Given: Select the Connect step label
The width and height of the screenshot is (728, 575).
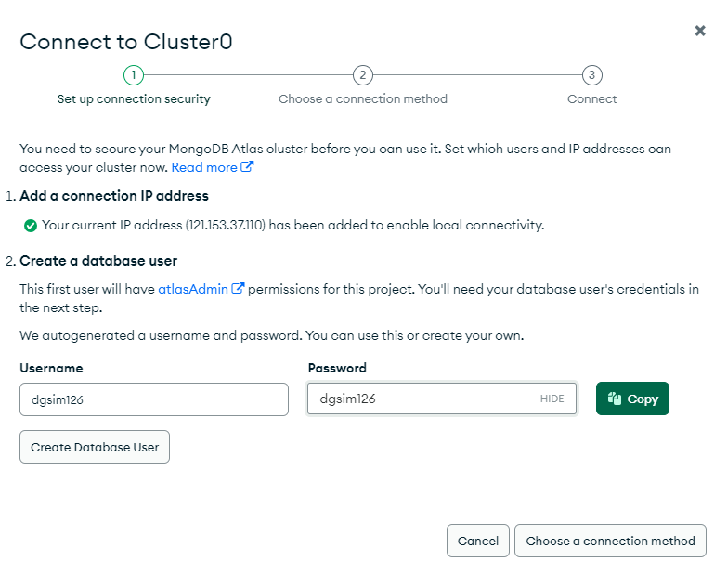Looking at the screenshot, I should [x=592, y=98].
